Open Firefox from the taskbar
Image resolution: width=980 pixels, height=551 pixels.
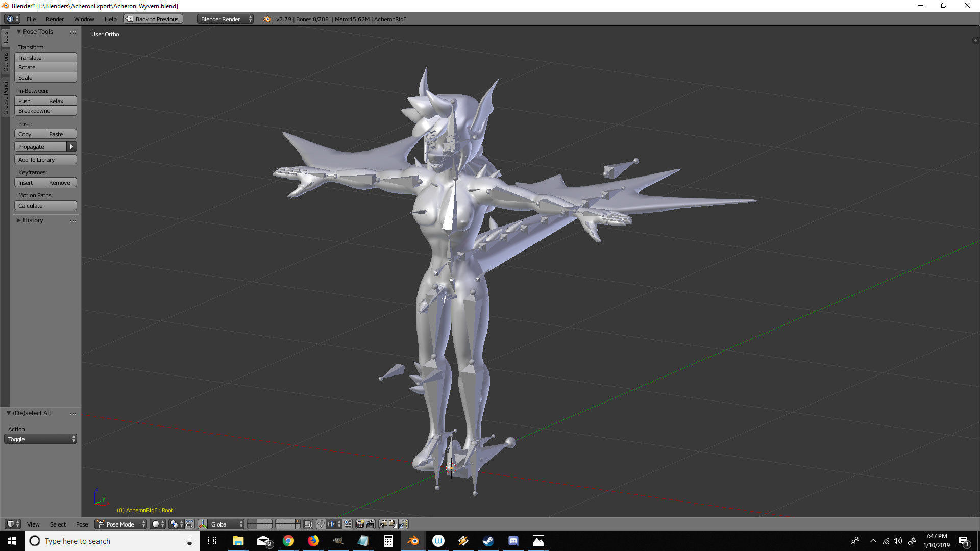313,541
